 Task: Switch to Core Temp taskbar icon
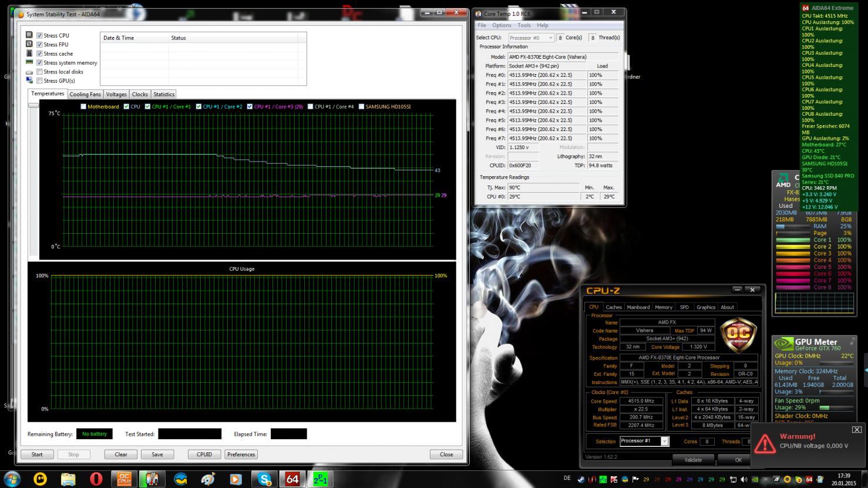(x=152, y=479)
